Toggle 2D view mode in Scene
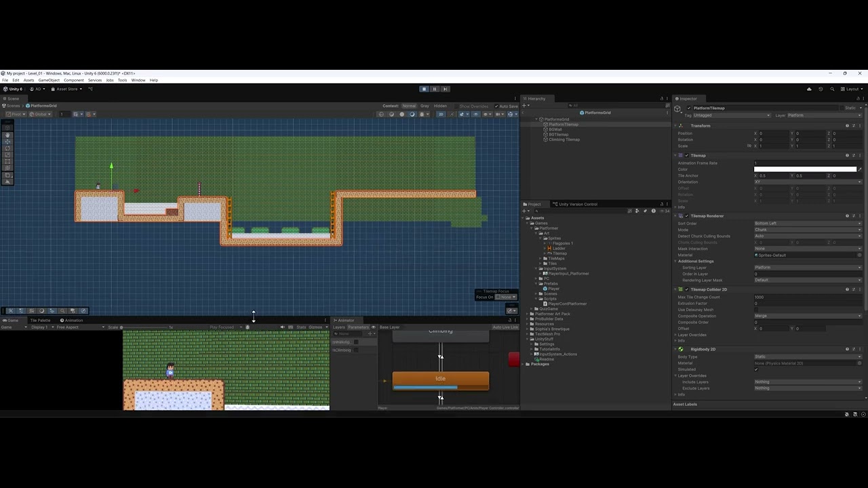This screenshot has height=488, width=868. coord(441,114)
